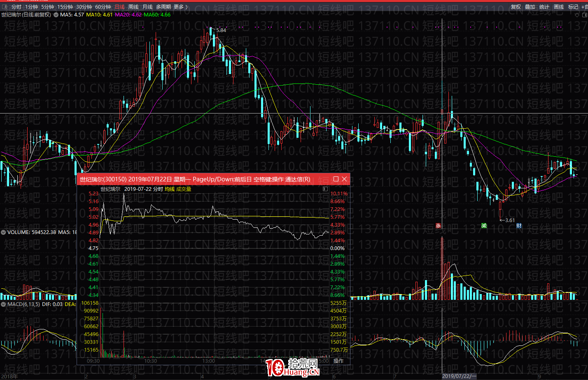Screen dimensions: 588x380
Task: Open the 标记 marker menu
Action: [573, 7]
